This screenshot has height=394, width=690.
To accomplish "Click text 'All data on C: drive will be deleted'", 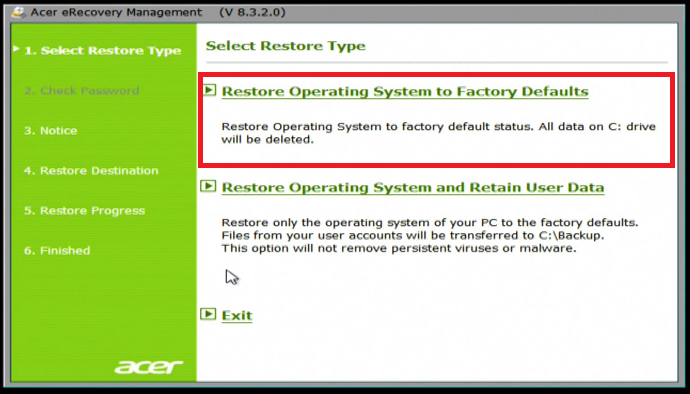I will [439, 133].
